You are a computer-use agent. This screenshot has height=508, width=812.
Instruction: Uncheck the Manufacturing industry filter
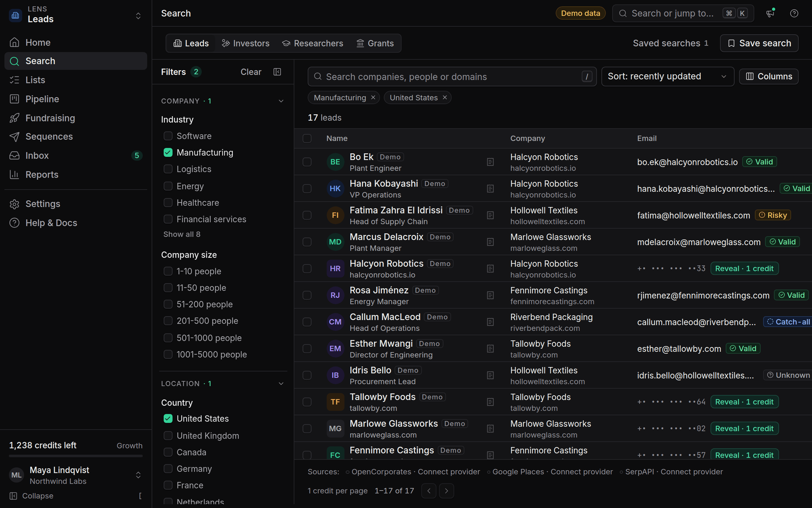coord(168,152)
